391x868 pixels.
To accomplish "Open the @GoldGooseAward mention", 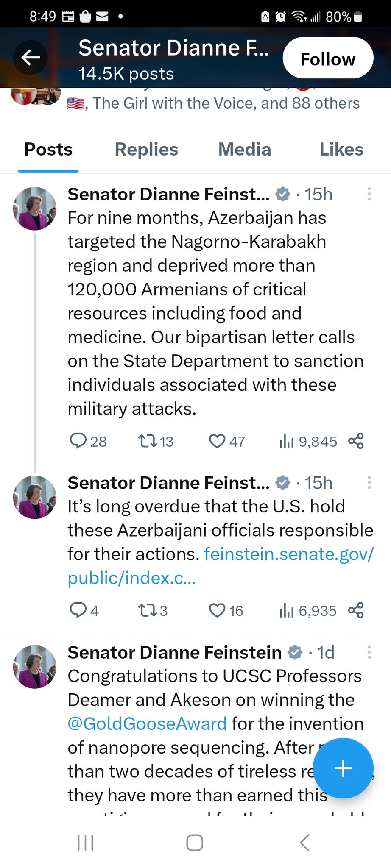I will point(147,724).
